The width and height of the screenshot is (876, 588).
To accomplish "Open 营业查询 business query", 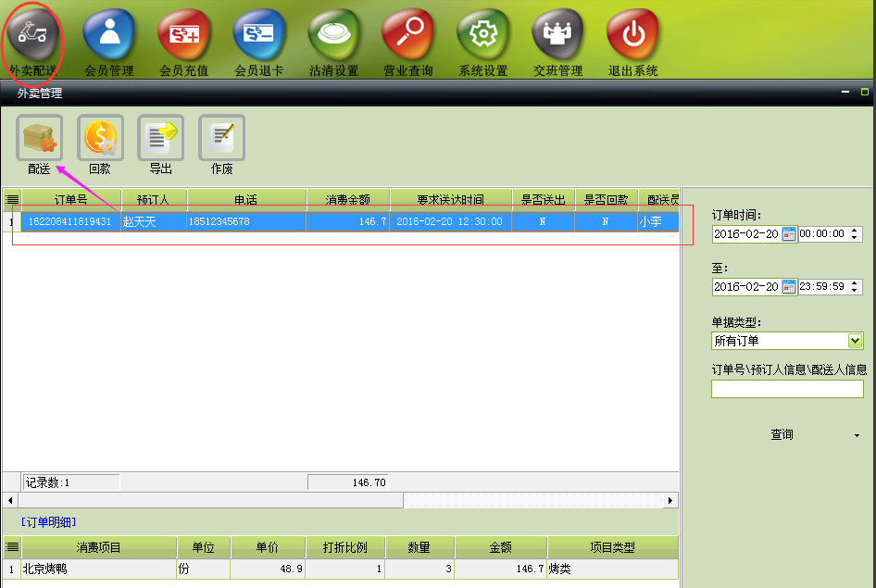I will point(407,43).
